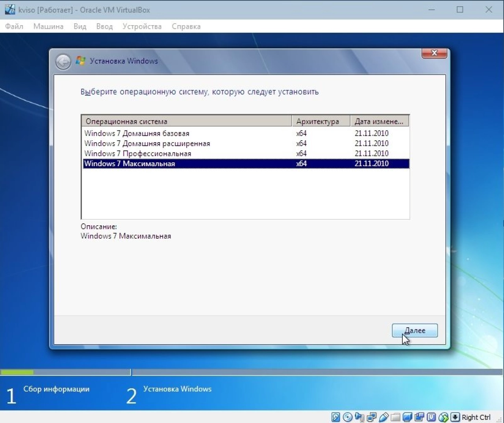Click the video capture status icon
Viewport: 504px width, 423px height.
point(419,417)
